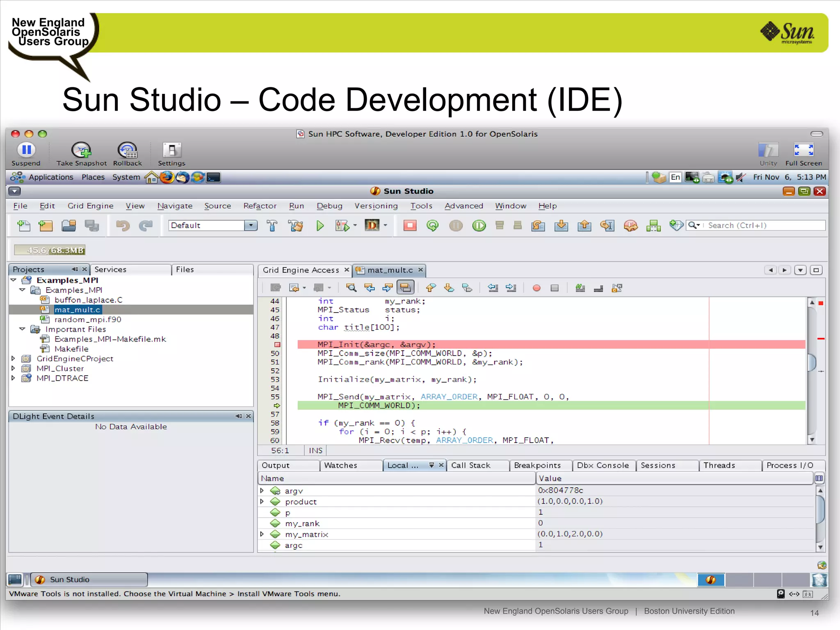Open the Debug menu

pos(329,206)
